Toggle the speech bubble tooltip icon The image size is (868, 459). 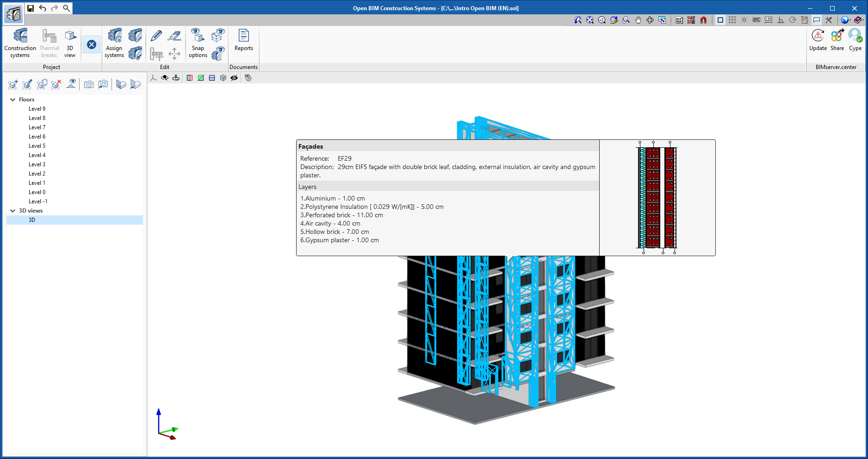[817, 20]
